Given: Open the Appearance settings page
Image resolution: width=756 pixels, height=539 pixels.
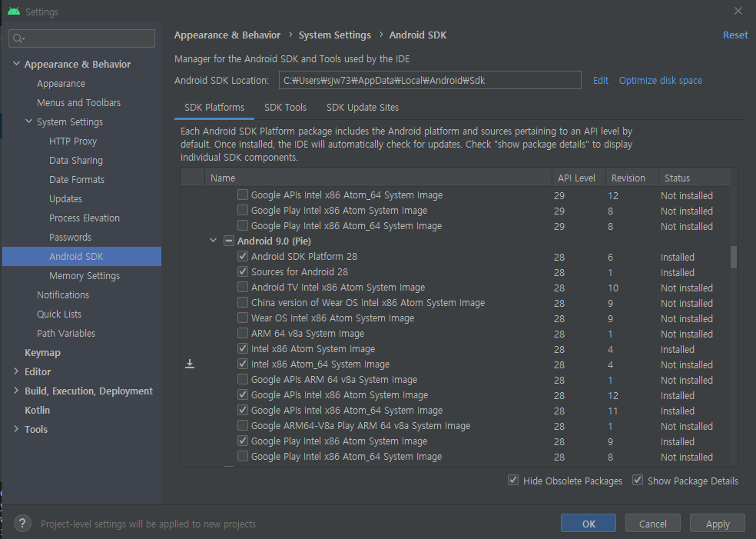Looking at the screenshot, I should click(61, 84).
